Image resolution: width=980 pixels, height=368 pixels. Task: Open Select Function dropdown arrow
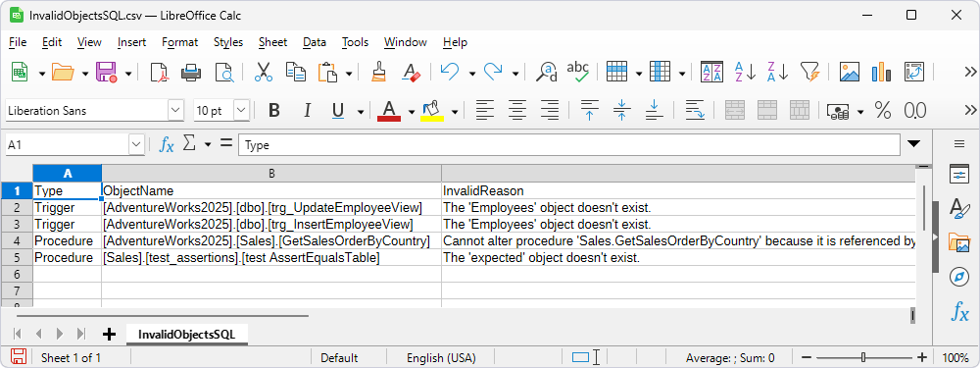pos(208,144)
